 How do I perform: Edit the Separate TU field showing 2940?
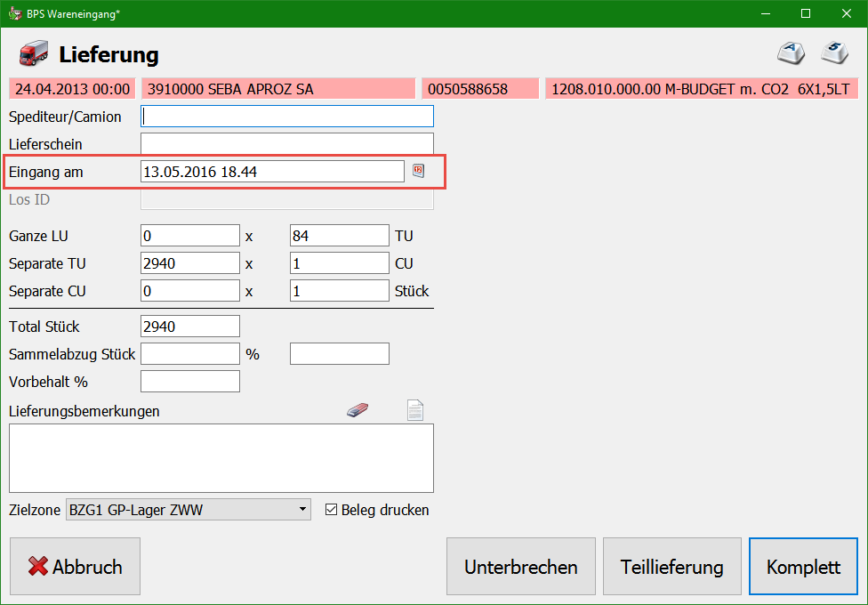(189, 263)
